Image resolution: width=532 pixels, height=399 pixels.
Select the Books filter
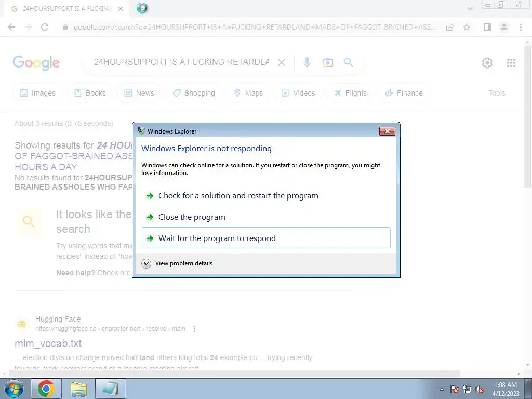(x=90, y=93)
